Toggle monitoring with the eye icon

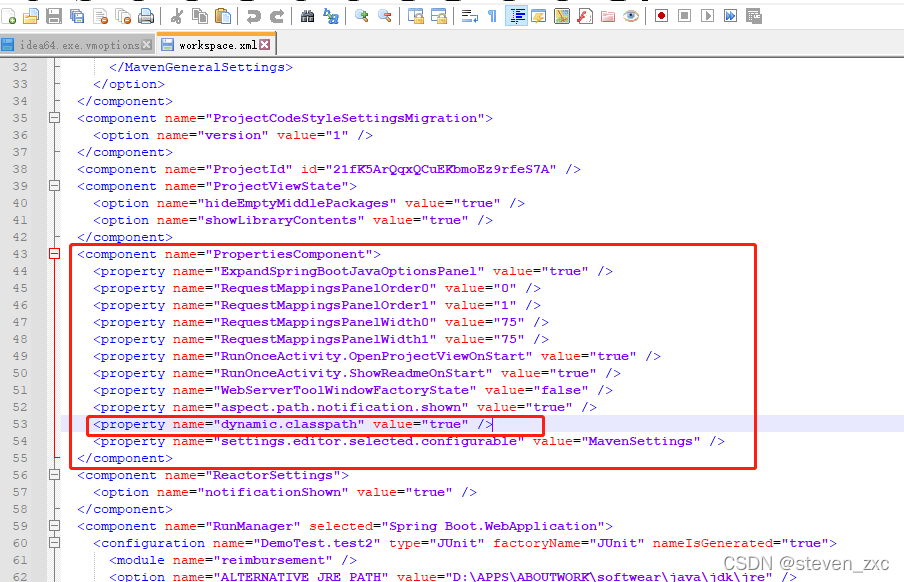631,16
